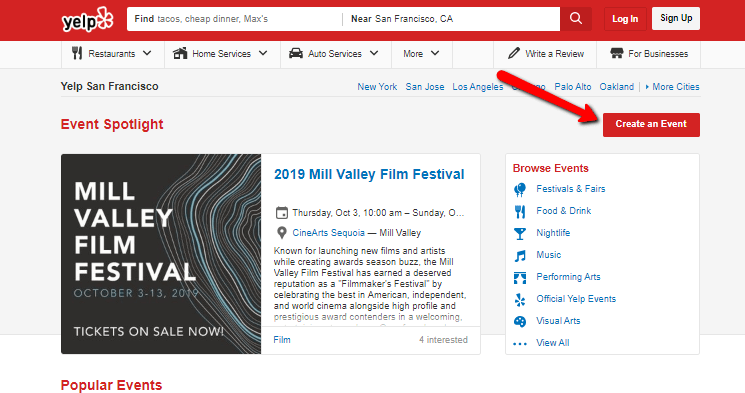Open the Performing Arts curtain icon
The height and width of the screenshot is (393, 745).
click(x=520, y=278)
